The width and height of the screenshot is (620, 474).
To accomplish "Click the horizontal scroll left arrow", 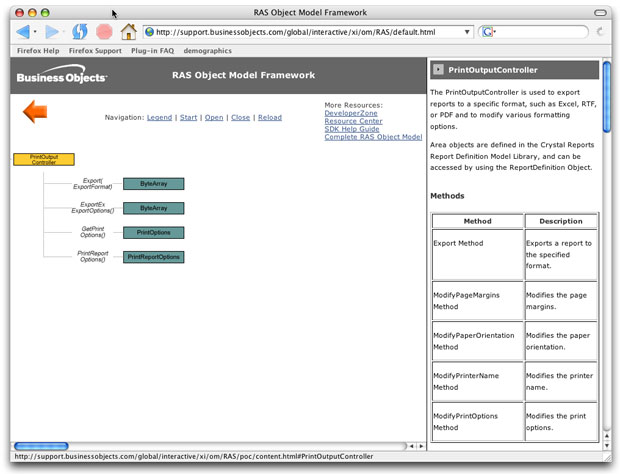I will pyautogui.click(x=412, y=446).
